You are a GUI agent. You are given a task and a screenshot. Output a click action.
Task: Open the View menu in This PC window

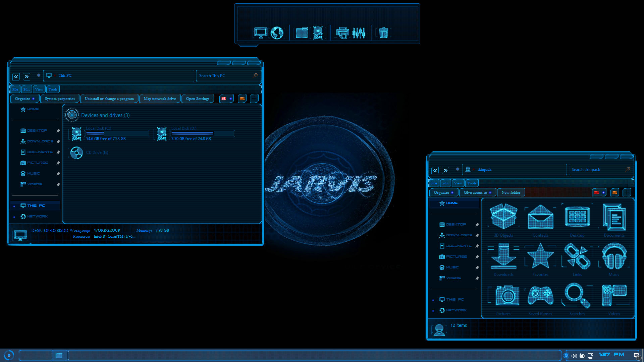[39, 89]
